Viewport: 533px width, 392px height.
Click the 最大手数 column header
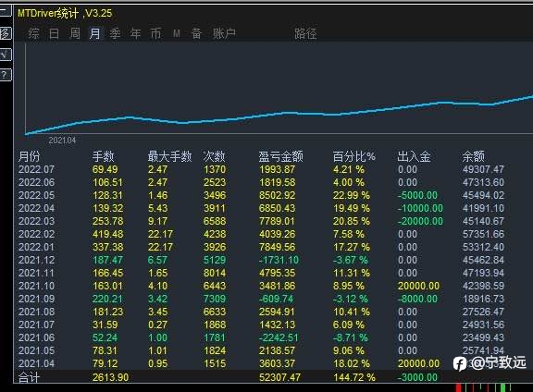tap(169, 156)
